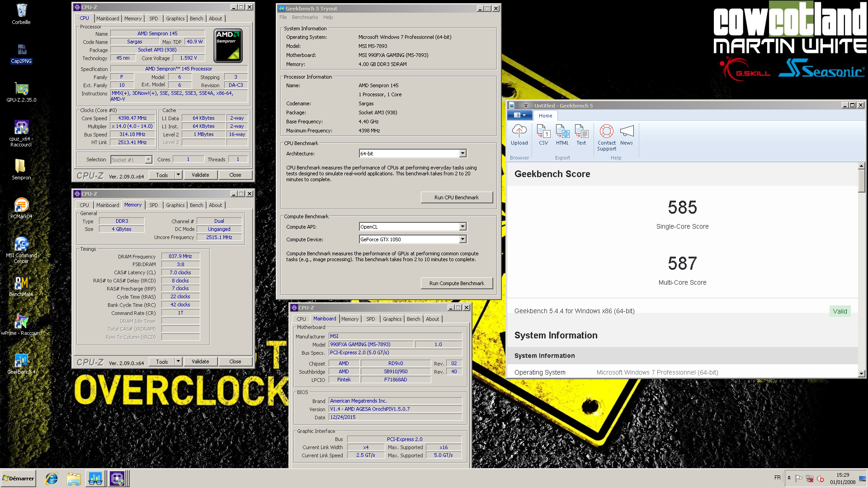Select Graphics tab in Mainboard CPU-Z window
This screenshot has width=868, height=488.
[392, 319]
